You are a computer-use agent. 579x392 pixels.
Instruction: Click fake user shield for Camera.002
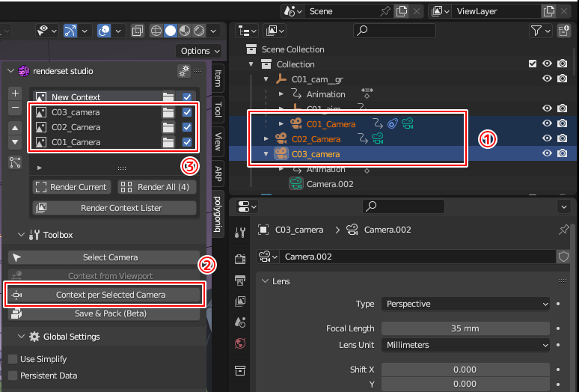point(564,257)
